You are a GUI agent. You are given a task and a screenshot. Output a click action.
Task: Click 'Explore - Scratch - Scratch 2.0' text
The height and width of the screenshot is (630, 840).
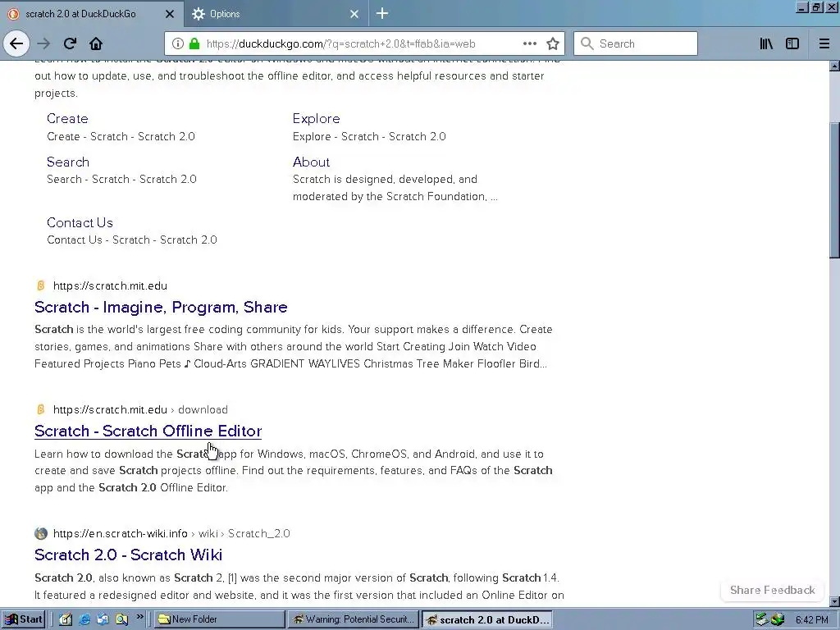[x=369, y=136]
